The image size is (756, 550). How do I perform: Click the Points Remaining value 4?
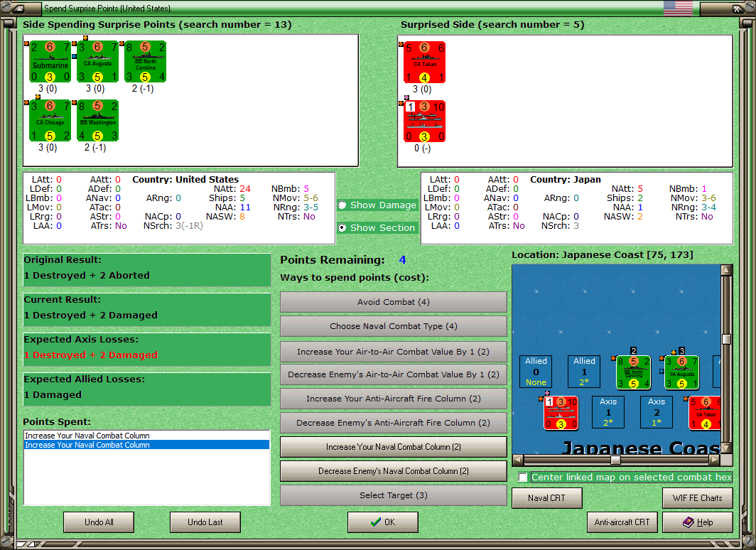click(x=403, y=260)
